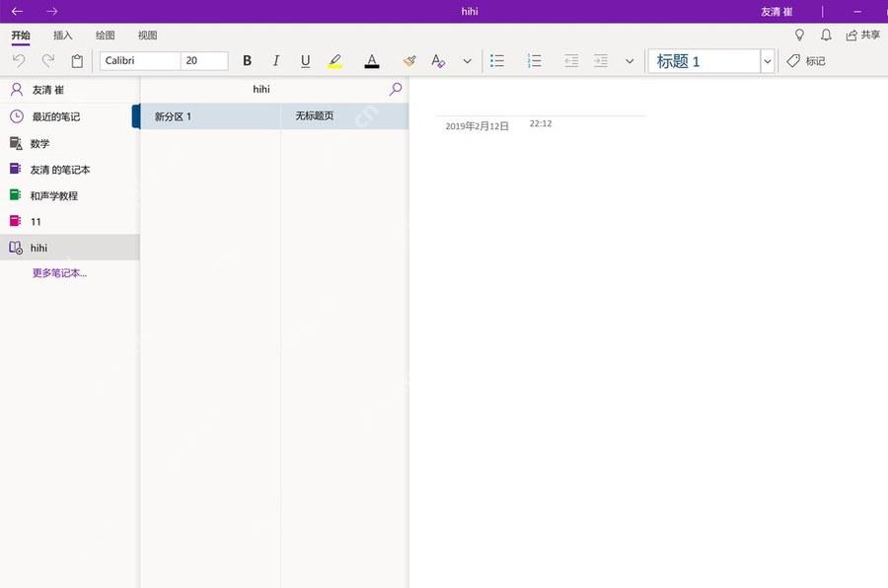Go forward with the right arrow
The image size is (888, 588).
pos(52,11)
